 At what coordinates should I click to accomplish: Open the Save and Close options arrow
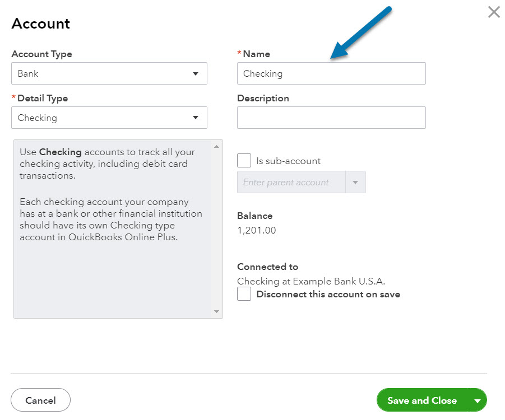coord(478,400)
